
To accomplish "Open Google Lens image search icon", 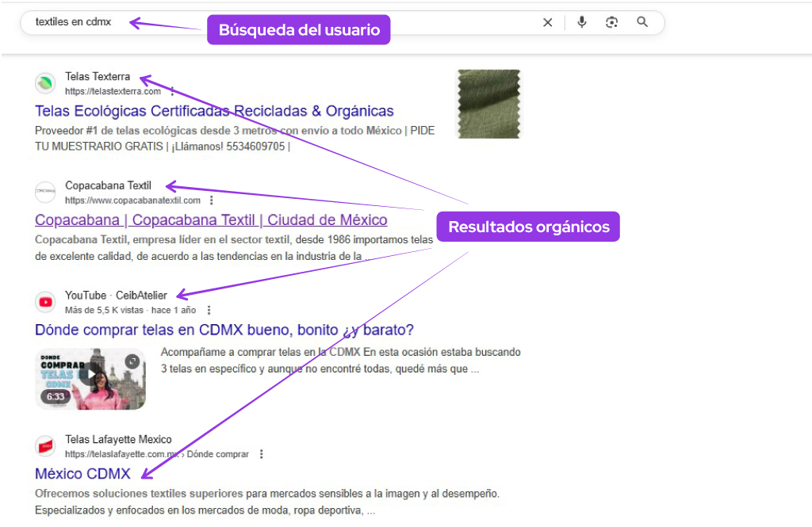I will [x=611, y=22].
